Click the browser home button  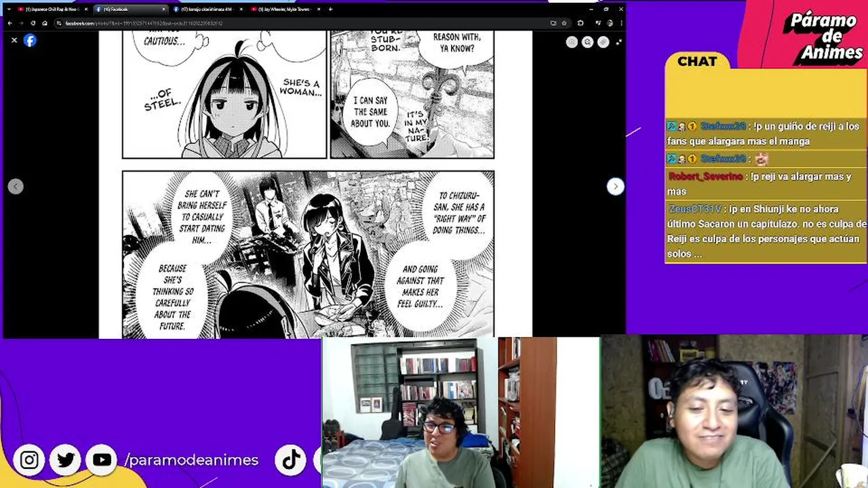(45, 23)
